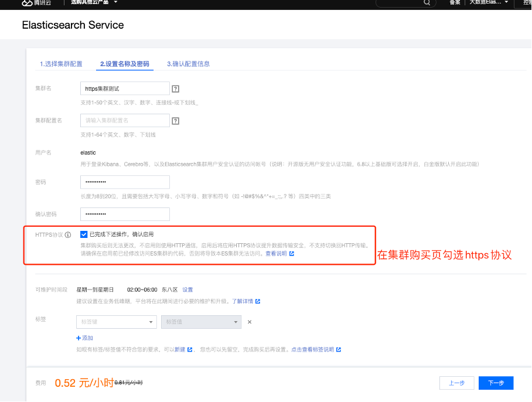Click the external link icon after 查看说明
532x402 pixels.
292,254
